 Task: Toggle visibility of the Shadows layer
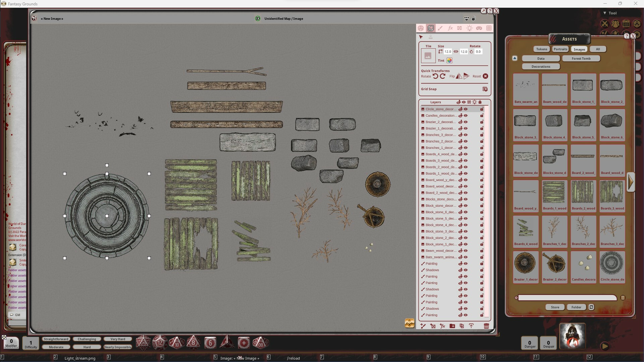point(466,270)
